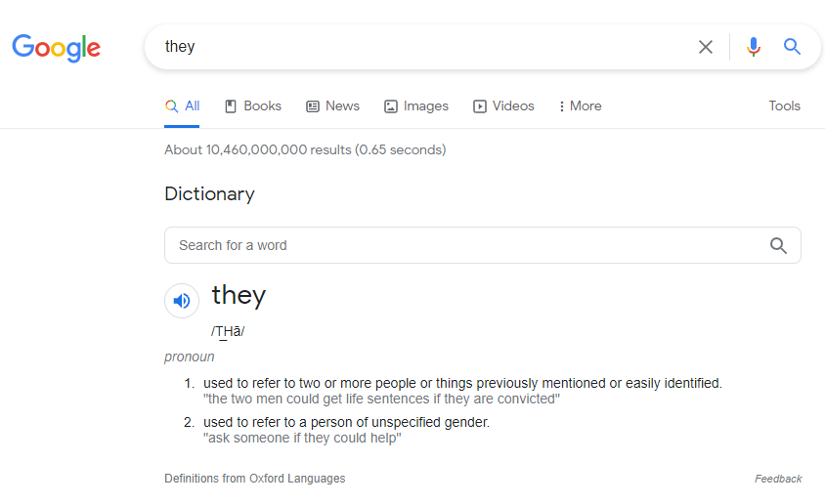Viewport: 825px width, 504px height.
Task: Open the search Tools options
Action: coord(784,106)
